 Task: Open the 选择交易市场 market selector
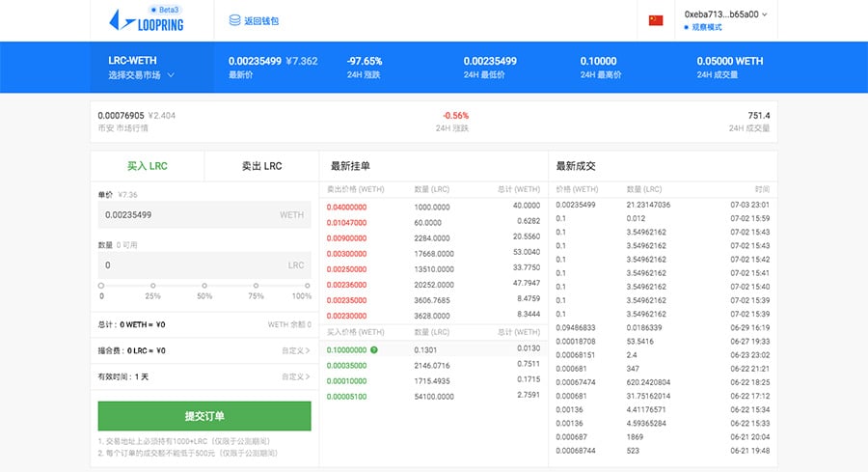point(141,74)
